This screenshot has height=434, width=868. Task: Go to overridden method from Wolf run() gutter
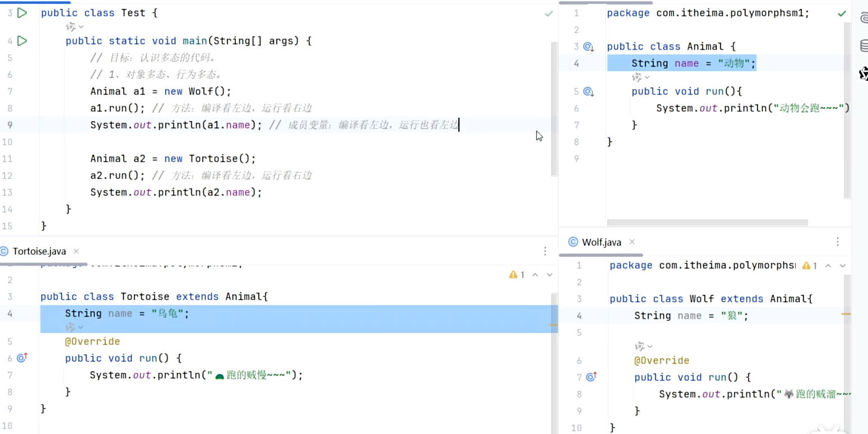[591, 377]
